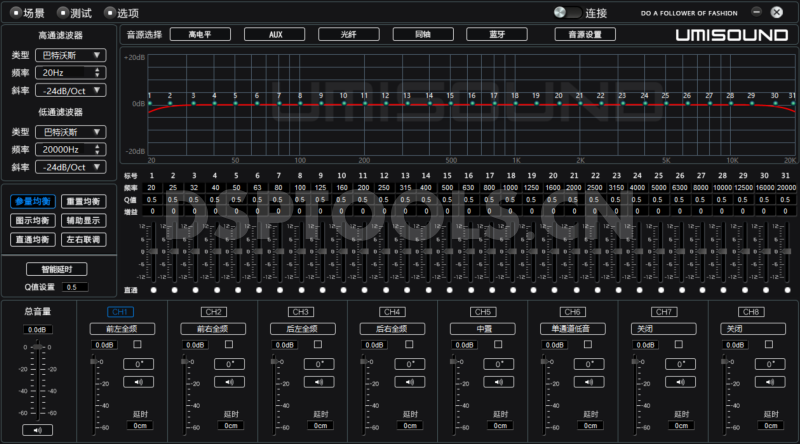
Task: Click the 重置均衡 reset EQ button
Action: (x=84, y=202)
